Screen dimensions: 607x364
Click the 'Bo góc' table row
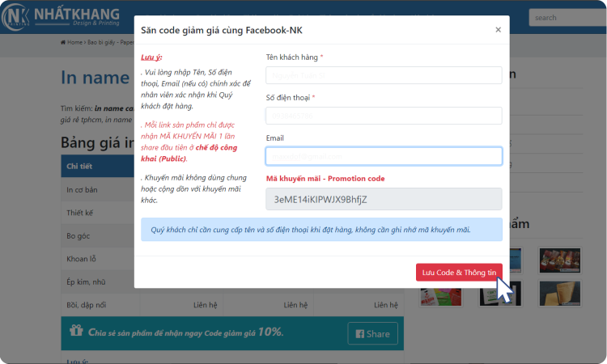click(x=98, y=235)
